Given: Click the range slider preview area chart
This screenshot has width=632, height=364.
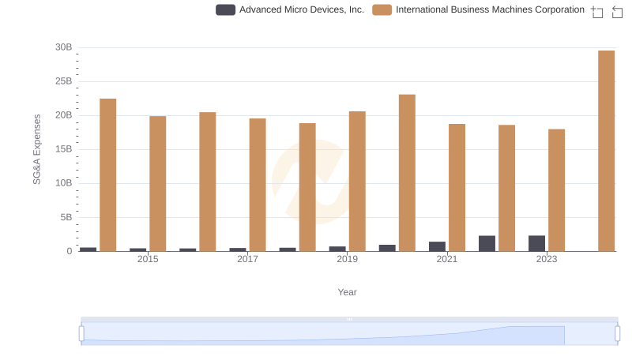Looking at the screenshot, I should pyautogui.click(x=349, y=334).
